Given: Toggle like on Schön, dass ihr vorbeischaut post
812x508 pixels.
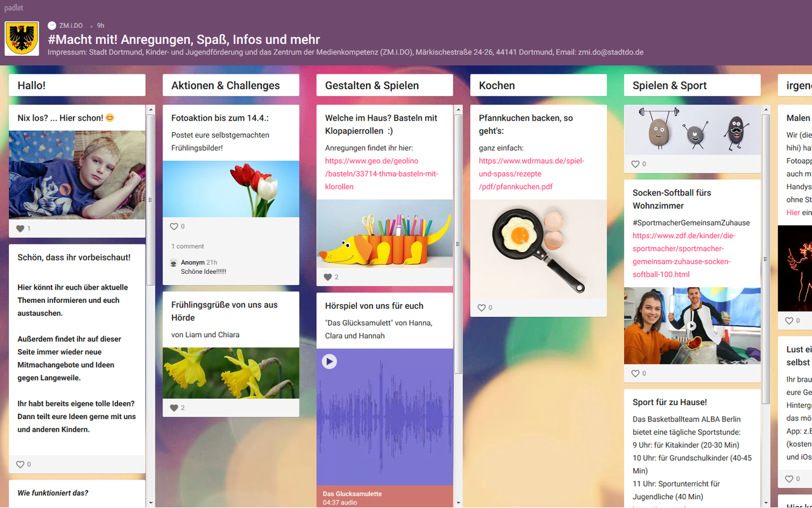Looking at the screenshot, I should click(20, 465).
